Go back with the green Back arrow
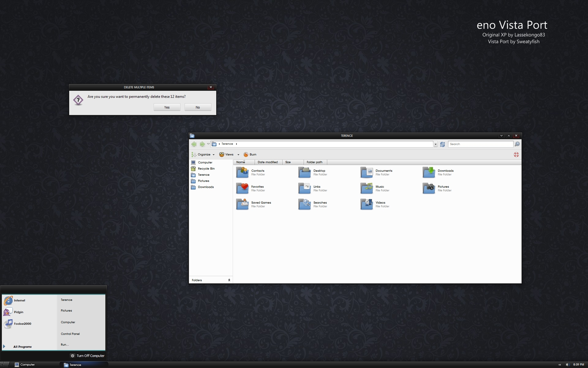The height and width of the screenshot is (368, 588). click(x=194, y=144)
